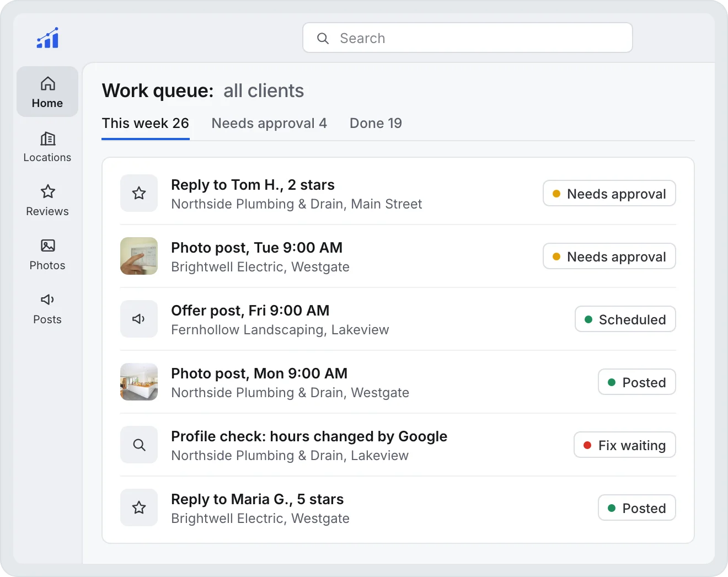Open thumbnail of Tue 9:00 AM photo post
This screenshot has width=728, height=577.
pyautogui.click(x=139, y=256)
